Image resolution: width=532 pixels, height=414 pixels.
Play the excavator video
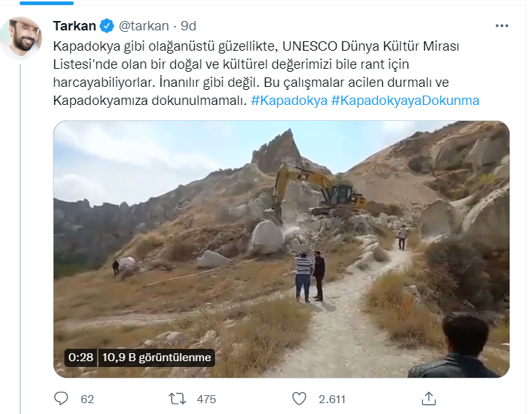tap(282, 249)
